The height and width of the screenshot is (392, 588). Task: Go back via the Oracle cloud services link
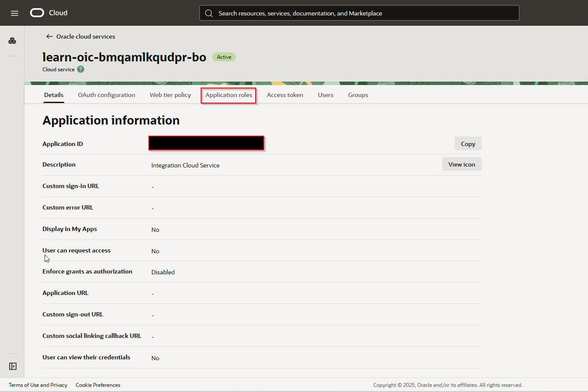tap(85, 36)
